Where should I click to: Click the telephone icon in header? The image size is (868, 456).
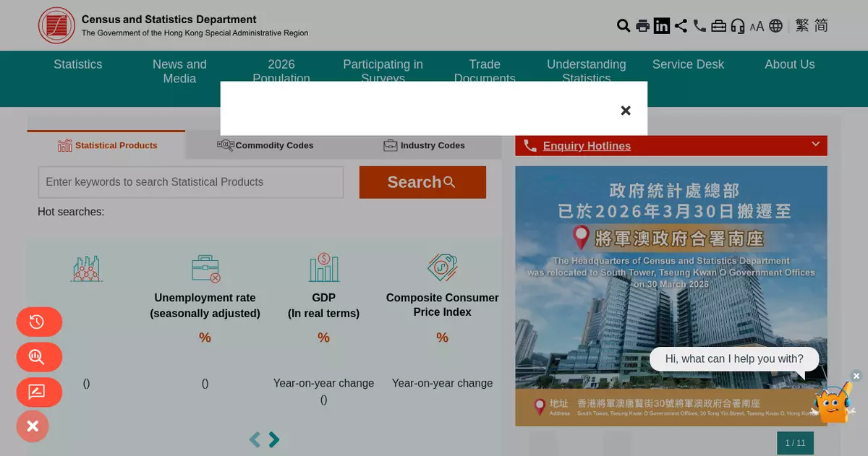click(x=699, y=26)
